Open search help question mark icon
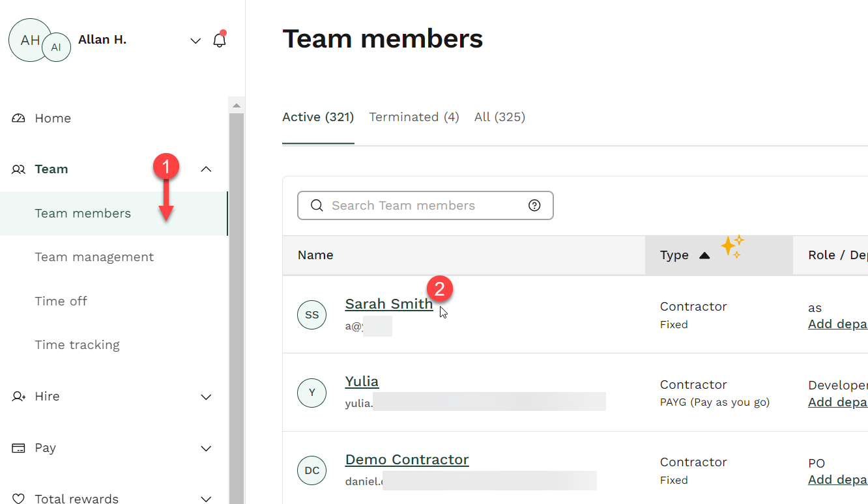 click(534, 205)
